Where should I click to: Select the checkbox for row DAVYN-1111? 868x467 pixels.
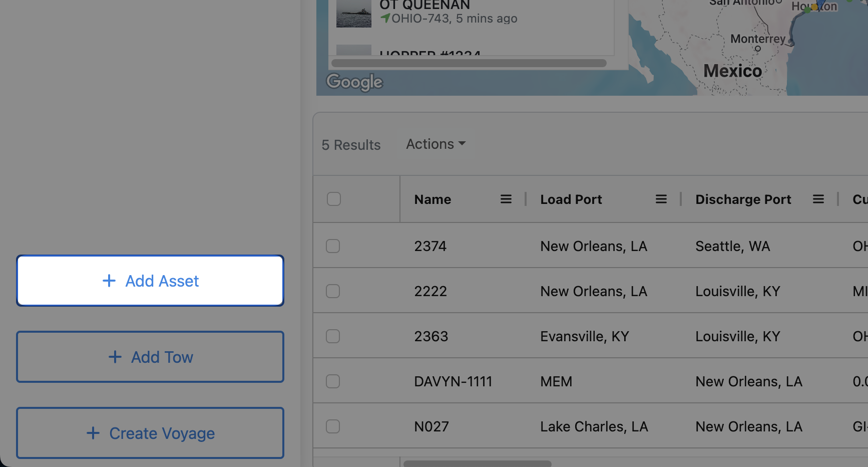(333, 381)
